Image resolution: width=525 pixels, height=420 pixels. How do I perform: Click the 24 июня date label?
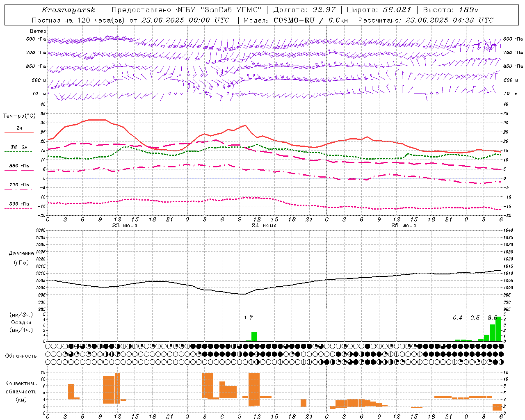(x=264, y=226)
